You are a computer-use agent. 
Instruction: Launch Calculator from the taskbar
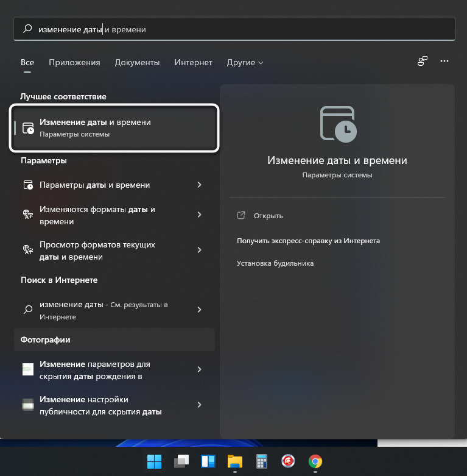point(262,461)
